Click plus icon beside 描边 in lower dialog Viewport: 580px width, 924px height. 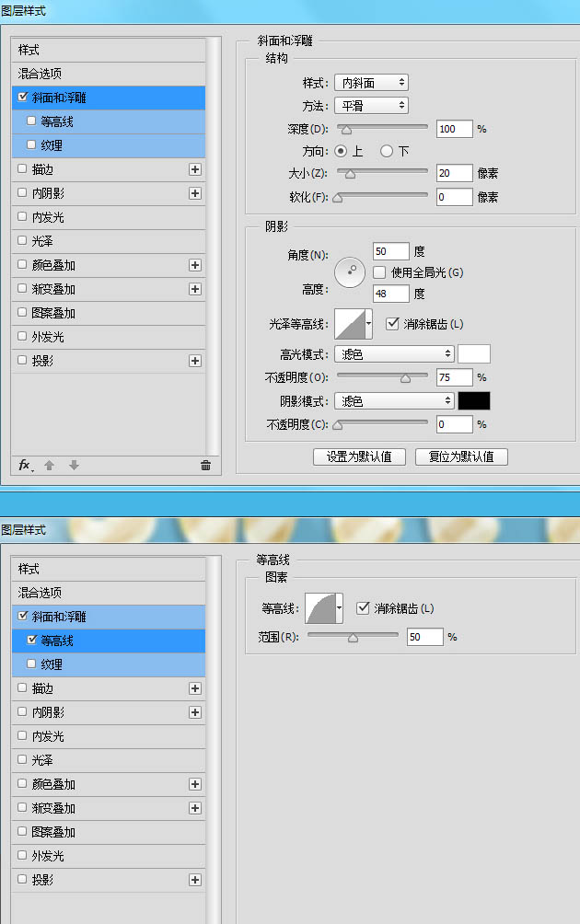195,688
